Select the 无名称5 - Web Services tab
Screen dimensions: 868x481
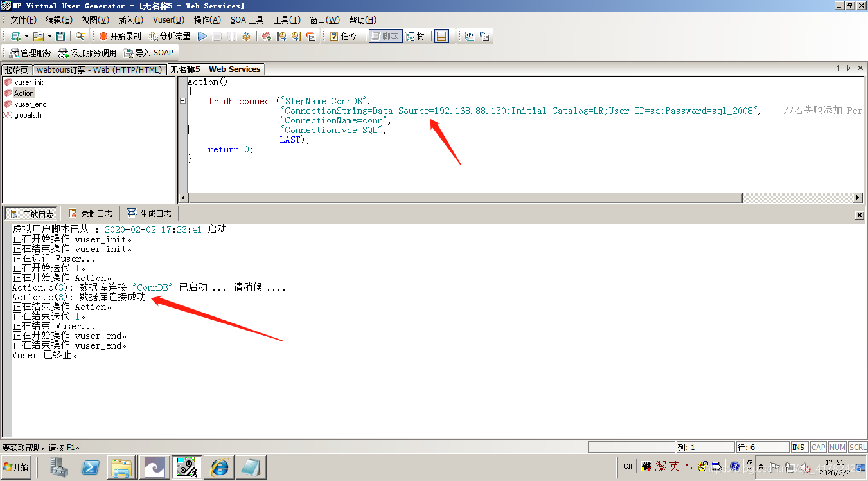click(215, 69)
